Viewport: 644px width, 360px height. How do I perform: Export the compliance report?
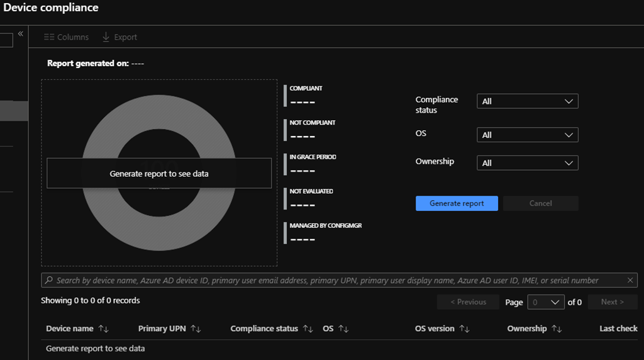tap(119, 37)
